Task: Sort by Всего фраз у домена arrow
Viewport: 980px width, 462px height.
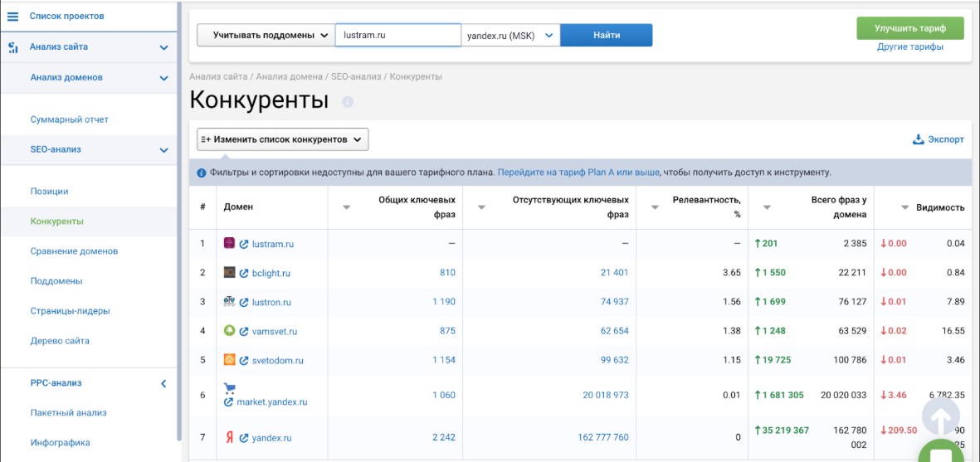Action: pos(767,208)
